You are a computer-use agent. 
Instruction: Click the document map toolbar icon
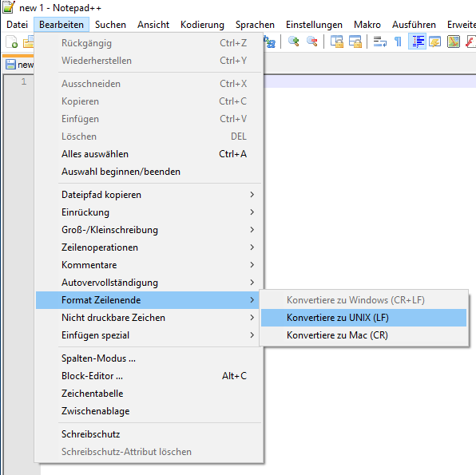[x=454, y=42]
